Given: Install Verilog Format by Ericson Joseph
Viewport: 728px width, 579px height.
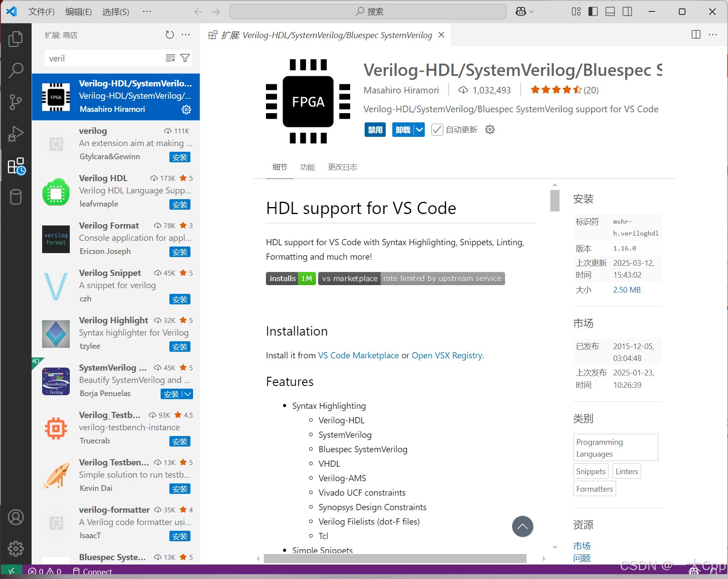Looking at the screenshot, I should (180, 252).
